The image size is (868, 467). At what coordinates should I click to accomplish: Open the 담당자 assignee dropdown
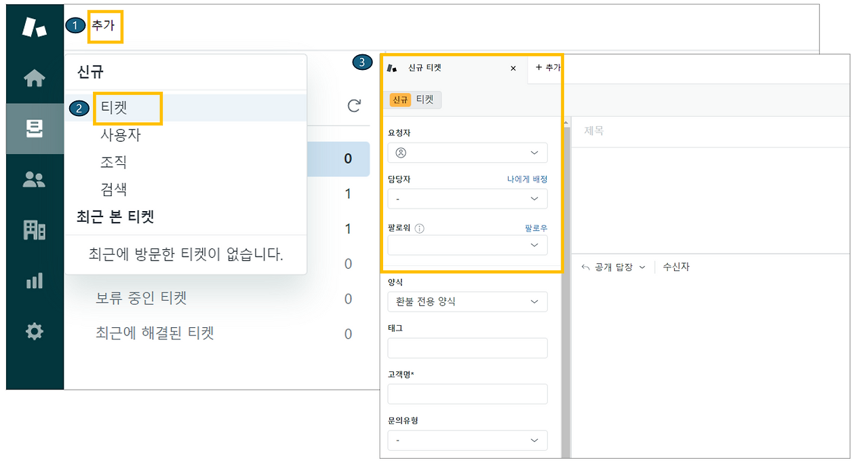pyautogui.click(x=467, y=199)
